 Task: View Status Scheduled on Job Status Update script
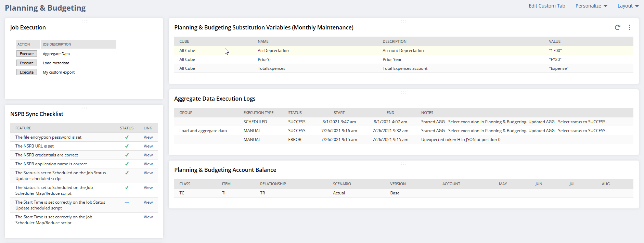[x=148, y=173]
